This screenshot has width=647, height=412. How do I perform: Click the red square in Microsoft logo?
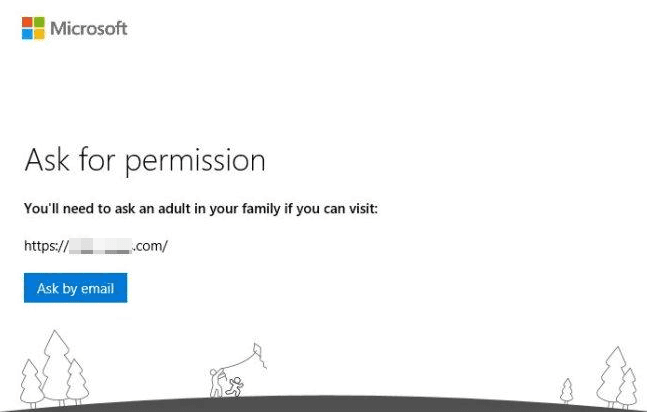(x=28, y=22)
